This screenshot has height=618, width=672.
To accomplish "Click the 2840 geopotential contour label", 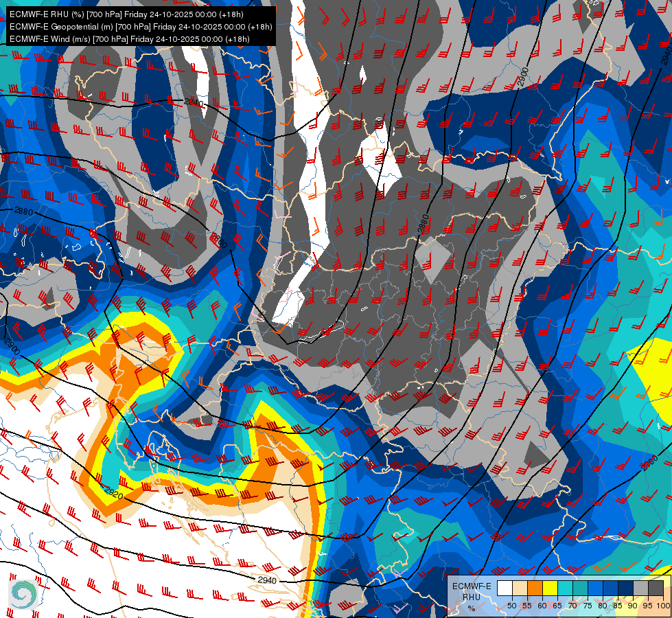I will 194,102.
